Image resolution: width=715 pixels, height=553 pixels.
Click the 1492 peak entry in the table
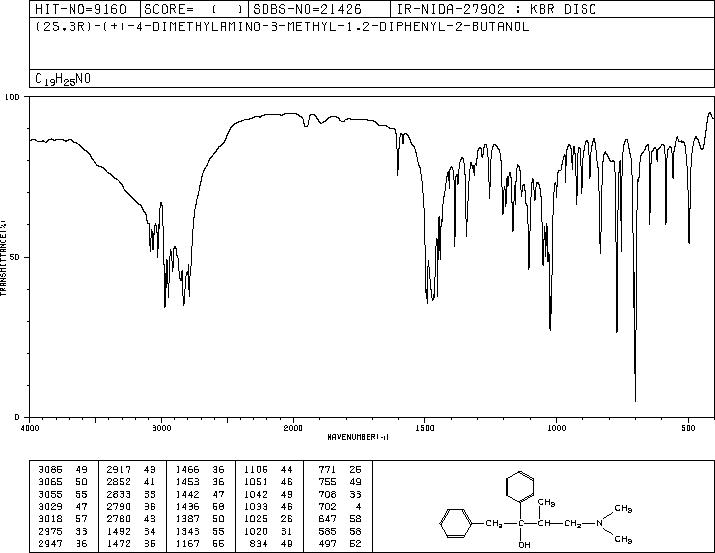click(131, 531)
